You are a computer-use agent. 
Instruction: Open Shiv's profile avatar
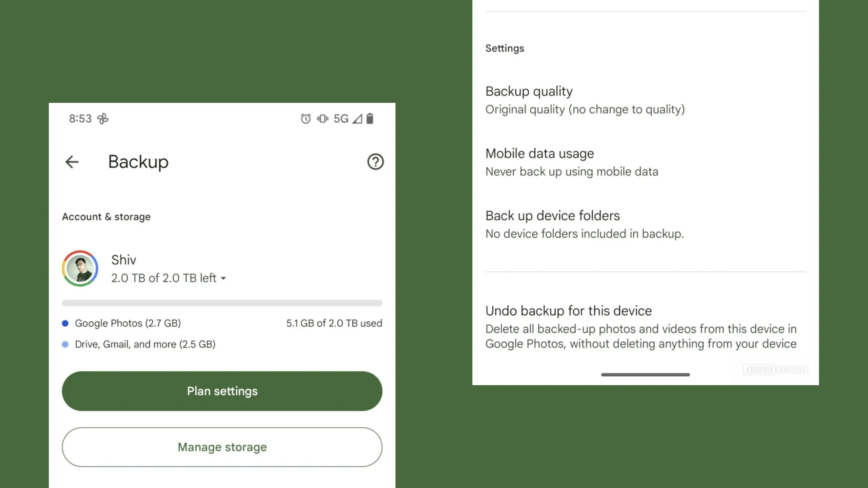pyautogui.click(x=80, y=268)
